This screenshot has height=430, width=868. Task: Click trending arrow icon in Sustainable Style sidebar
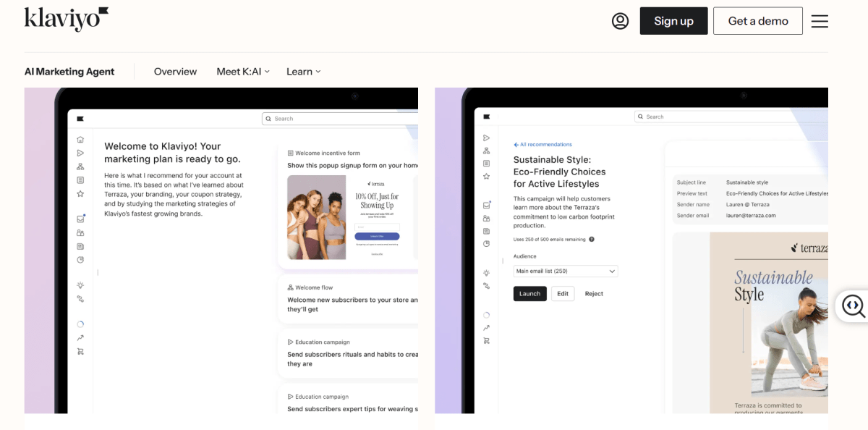(x=487, y=328)
